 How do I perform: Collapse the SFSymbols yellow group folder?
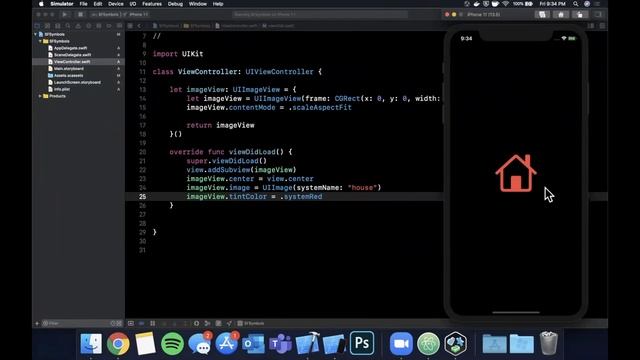tap(40, 41)
